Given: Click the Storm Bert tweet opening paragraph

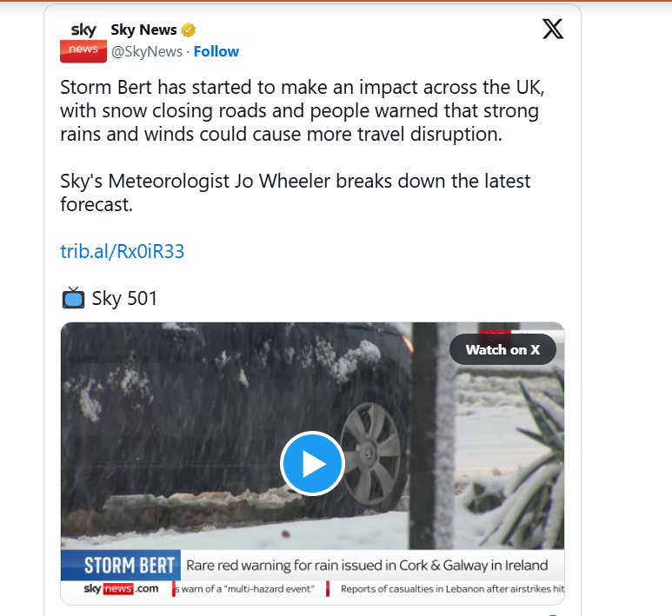Looking at the screenshot, I should (303, 110).
